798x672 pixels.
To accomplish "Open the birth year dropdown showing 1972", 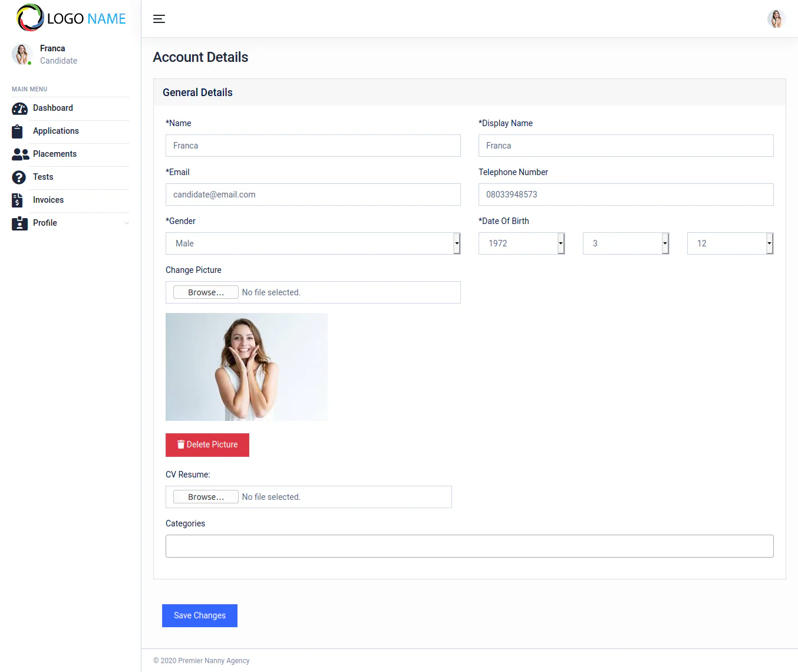I will (x=521, y=243).
